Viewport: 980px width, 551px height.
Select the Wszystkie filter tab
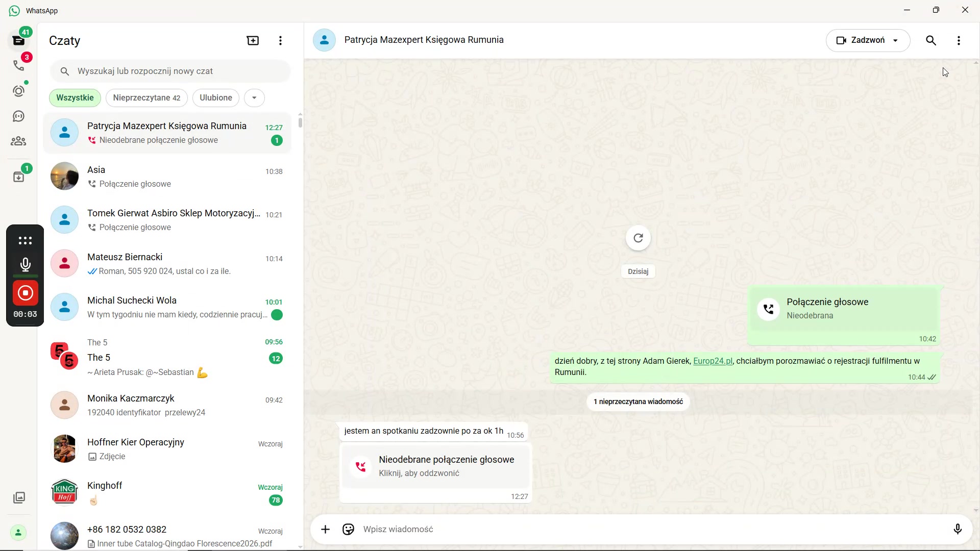click(75, 98)
